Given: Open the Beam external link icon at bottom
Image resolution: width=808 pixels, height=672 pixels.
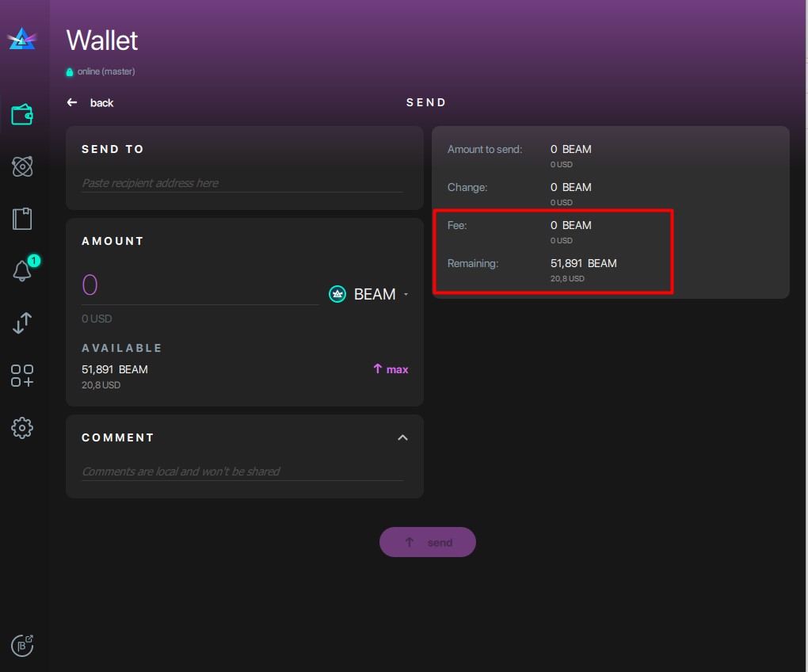Looking at the screenshot, I should click(x=22, y=645).
